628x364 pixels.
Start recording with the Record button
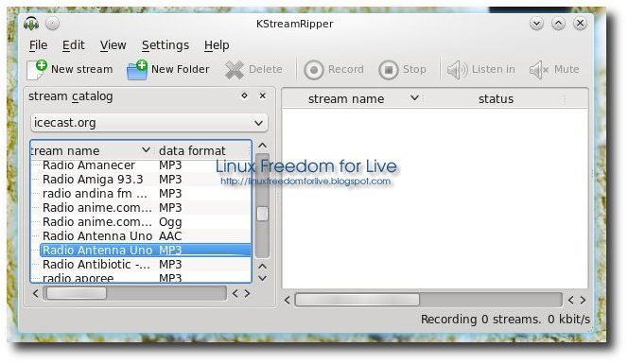tap(334, 70)
